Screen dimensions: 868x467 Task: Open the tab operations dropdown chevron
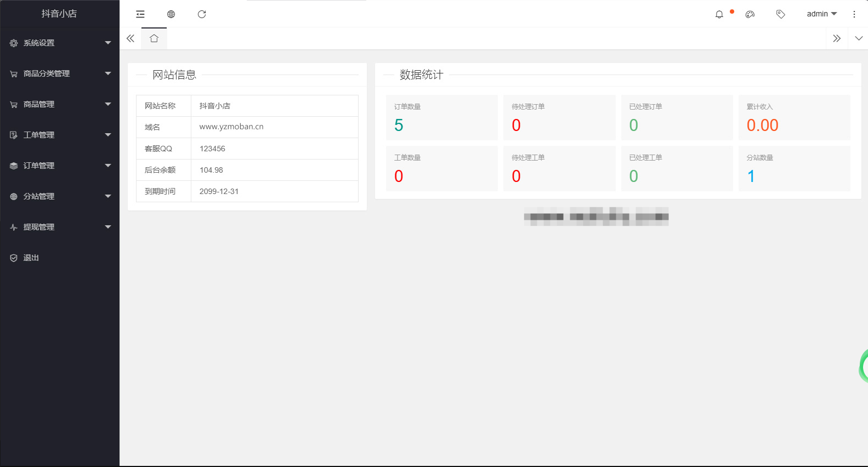pyautogui.click(x=859, y=38)
